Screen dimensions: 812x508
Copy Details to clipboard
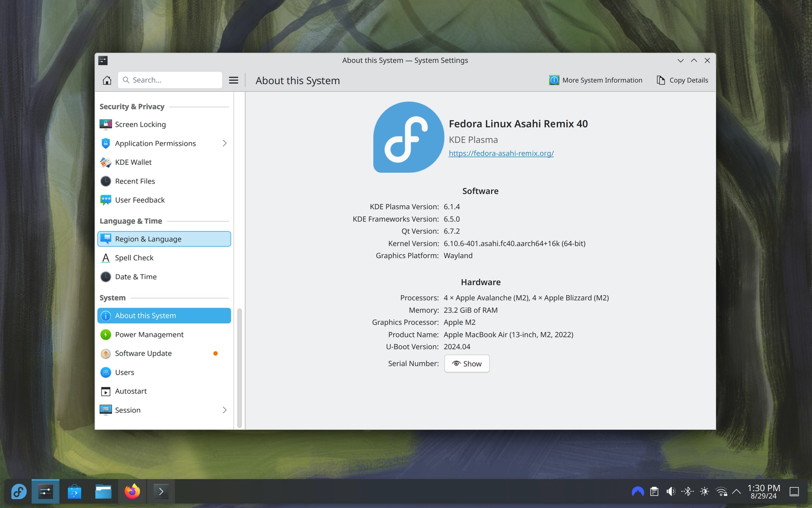682,80
